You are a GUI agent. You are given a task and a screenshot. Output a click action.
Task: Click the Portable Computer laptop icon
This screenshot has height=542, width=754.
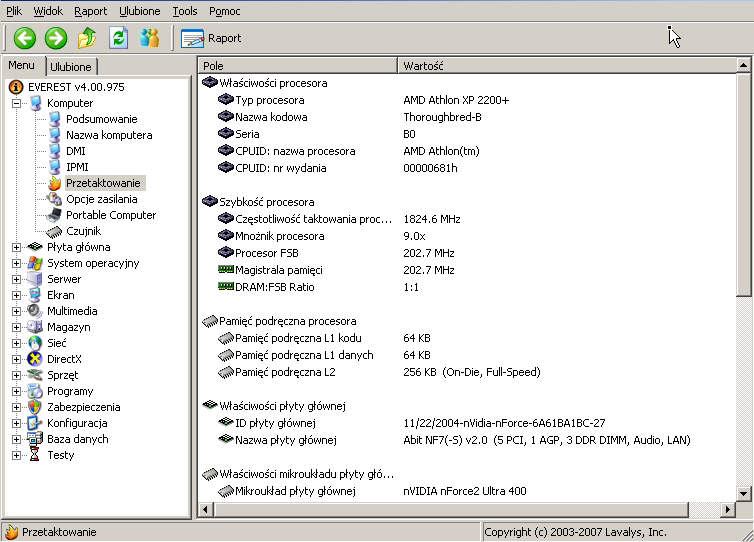point(54,215)
